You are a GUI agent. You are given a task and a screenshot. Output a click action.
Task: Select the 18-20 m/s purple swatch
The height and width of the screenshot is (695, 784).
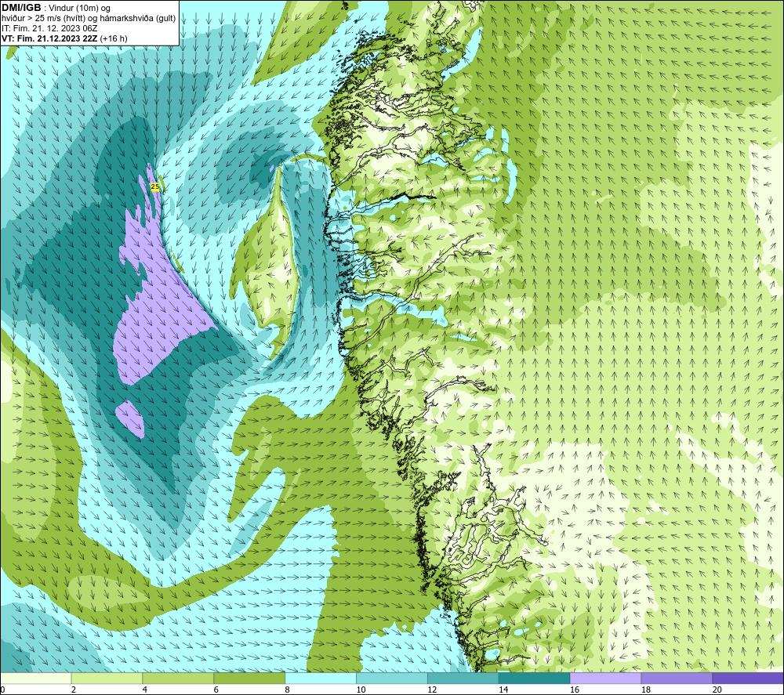(677, 678)
